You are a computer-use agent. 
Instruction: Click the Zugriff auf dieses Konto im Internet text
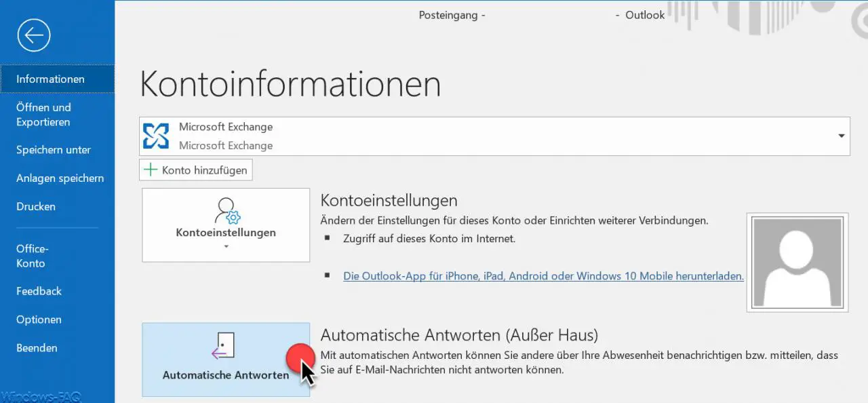429,239
